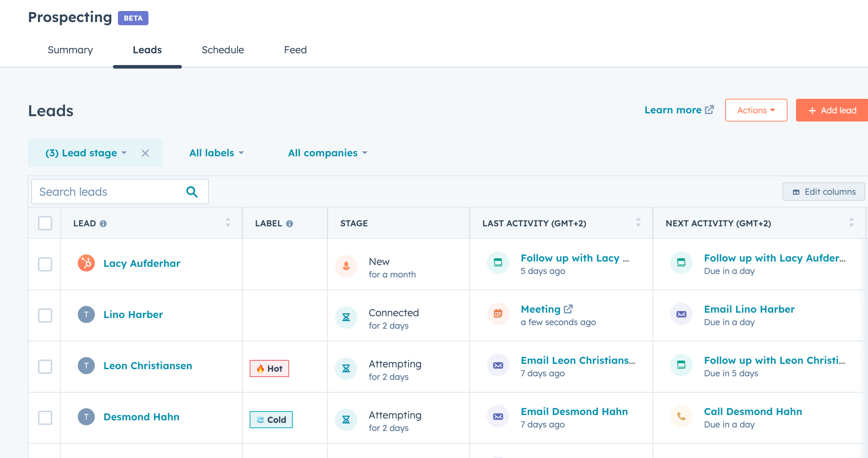Open Email Desmond Hahn last activity
The height and width of the screenshot is (458, 868).
574,411
